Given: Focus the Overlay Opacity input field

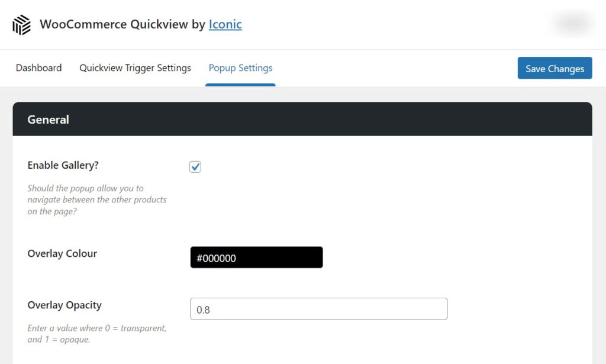Looking at the screenshot, I should pyautogui.click(x=319, y=308).
